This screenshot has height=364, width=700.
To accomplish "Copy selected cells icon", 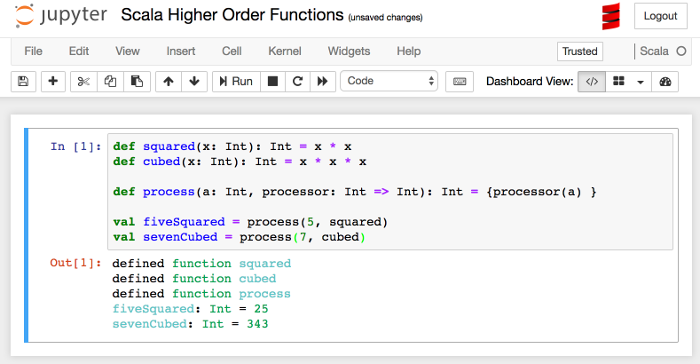I will 110,81.
